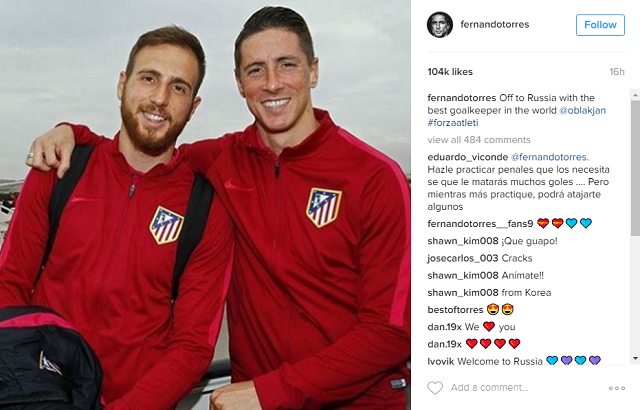Click the 104k likes count
Viewport: 640px width, 410px height.
[450, 72]
